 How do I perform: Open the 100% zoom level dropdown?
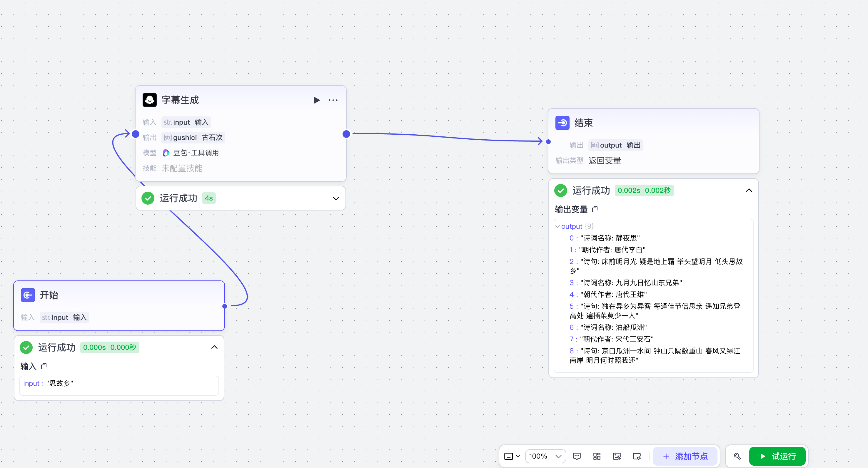pos(545,456)
